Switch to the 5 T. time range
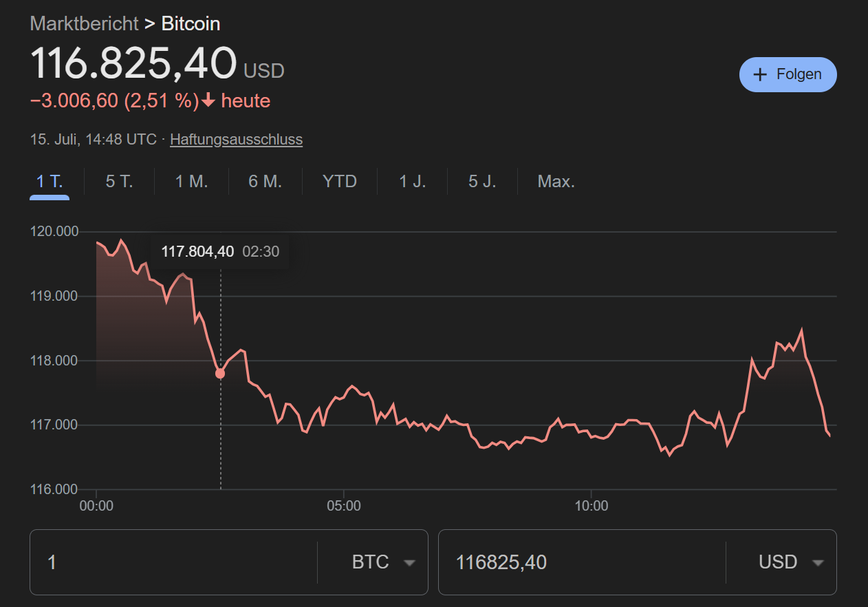This screenshot has width=868, height=607. pyautogui.click(x=119, y=182)
